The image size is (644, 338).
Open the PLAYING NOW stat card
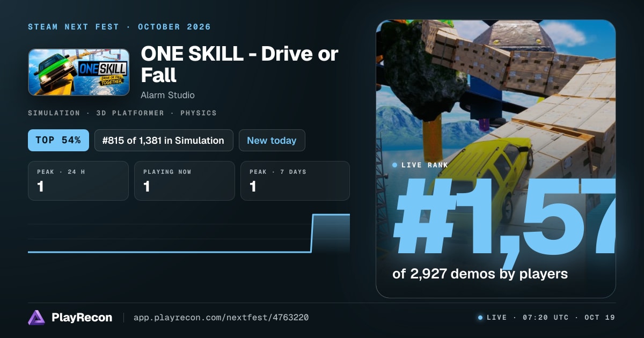(185, 181)
